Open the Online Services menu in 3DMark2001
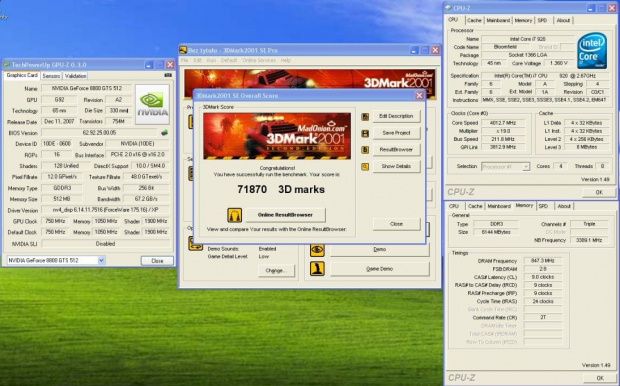620x386 pixels. [259, 61]
